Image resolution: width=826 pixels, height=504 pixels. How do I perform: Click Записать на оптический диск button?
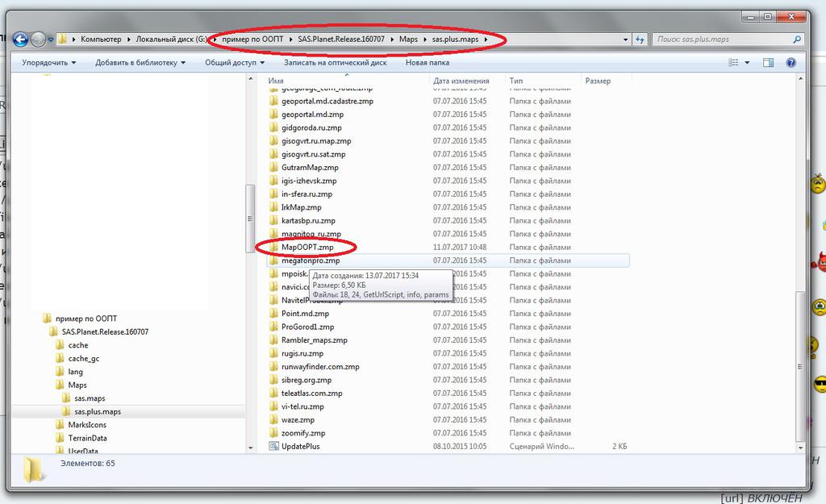[335, 62]
